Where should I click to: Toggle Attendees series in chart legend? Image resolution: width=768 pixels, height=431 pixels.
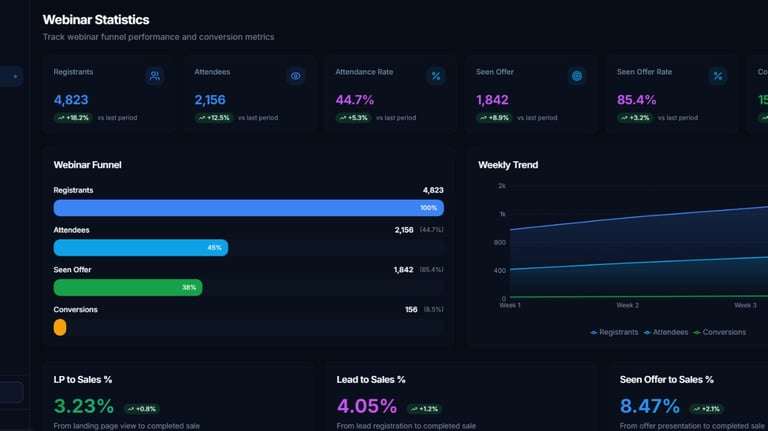[666, 332]
